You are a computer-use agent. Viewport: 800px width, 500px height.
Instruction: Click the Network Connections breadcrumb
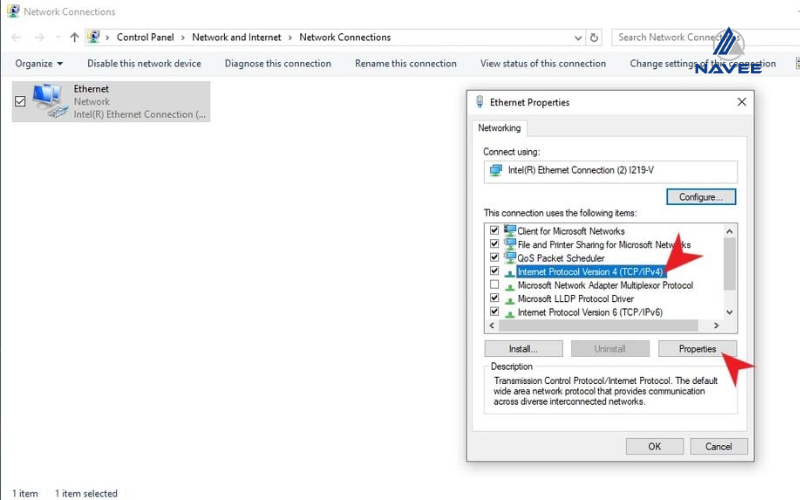(345, 37)
